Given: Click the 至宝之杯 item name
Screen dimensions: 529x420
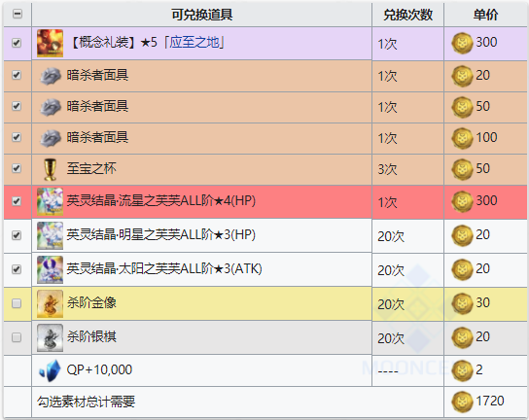Looking at the screenshot, I should coord(91,168).
